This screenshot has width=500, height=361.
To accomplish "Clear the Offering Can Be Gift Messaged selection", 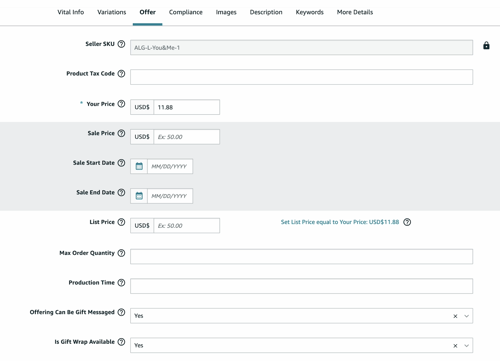I will pyautogui.click(x=455, y=316).
